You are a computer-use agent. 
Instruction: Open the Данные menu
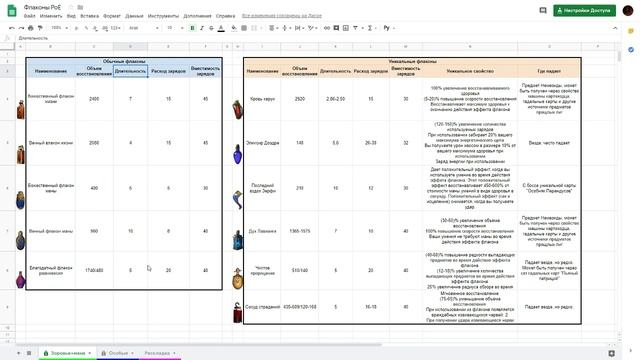click(134, 16)
